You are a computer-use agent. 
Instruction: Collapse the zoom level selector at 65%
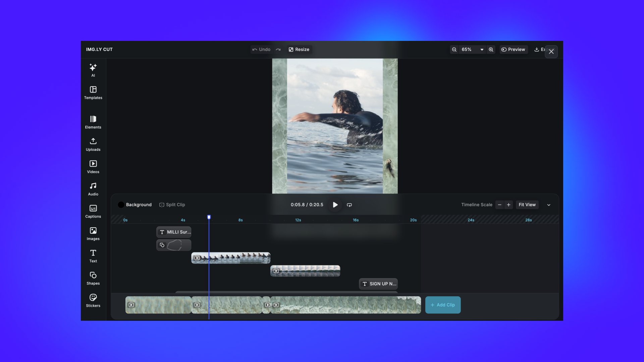482,49
